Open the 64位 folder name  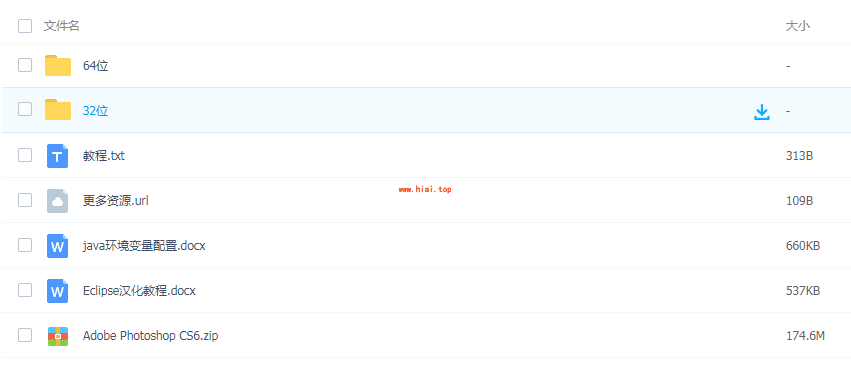(96, 66)
